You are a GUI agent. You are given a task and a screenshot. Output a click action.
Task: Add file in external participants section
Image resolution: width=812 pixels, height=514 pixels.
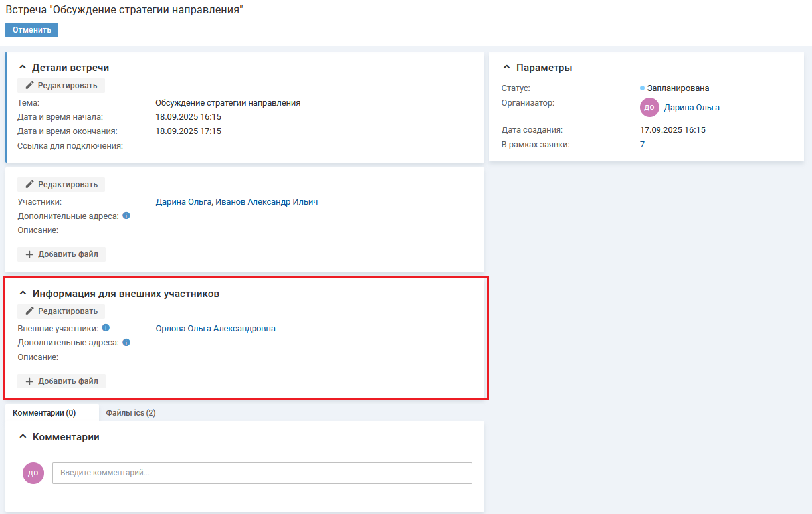[x=61, y=381]
